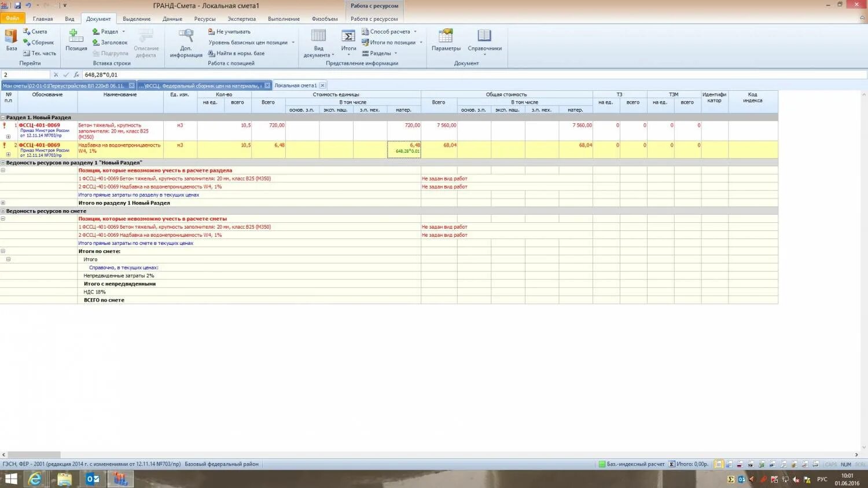Insert a Заголовок row
The image size is (868, 488).
(110, 42)
